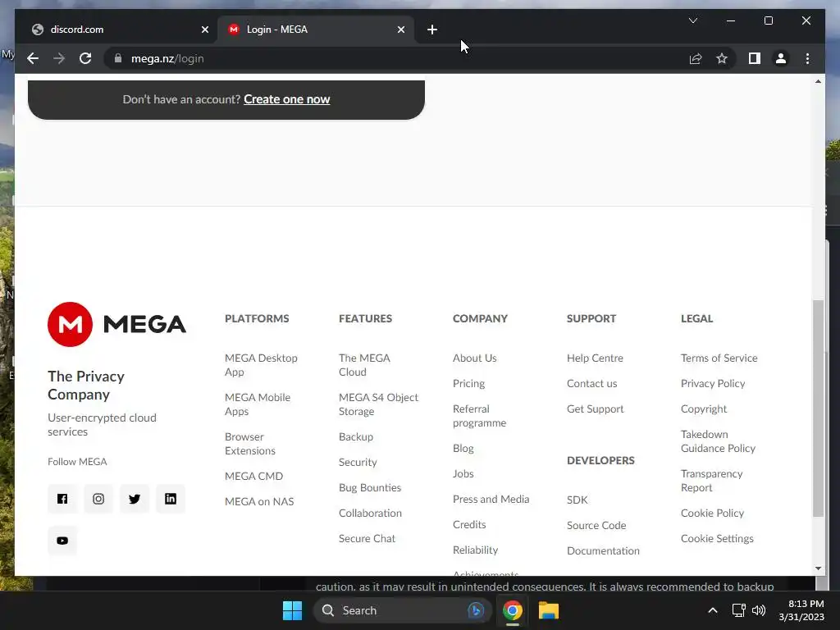Click the address bar URL
Viewport: 840px width, 630px height.
coord(167,58)
